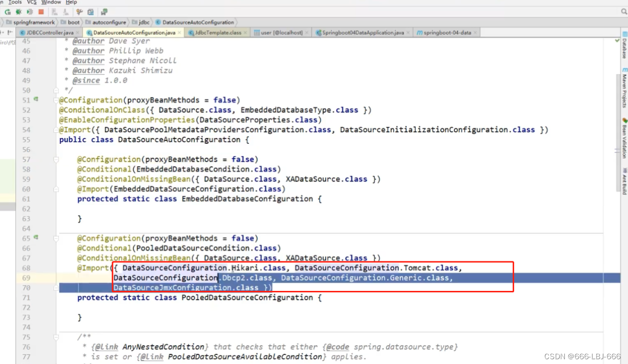Close the JdbcTemplate.class tab

[x=246, y=32]
